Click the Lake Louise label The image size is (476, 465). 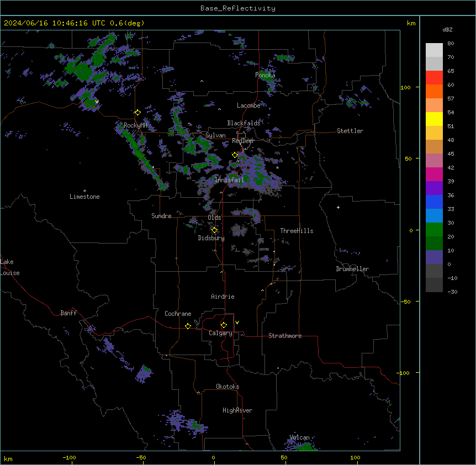click(10, 267)
